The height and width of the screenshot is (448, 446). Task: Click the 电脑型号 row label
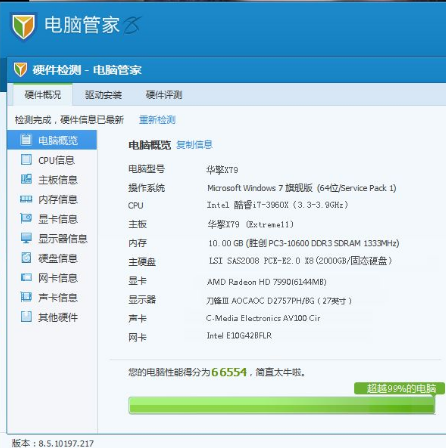pos(146,169)
